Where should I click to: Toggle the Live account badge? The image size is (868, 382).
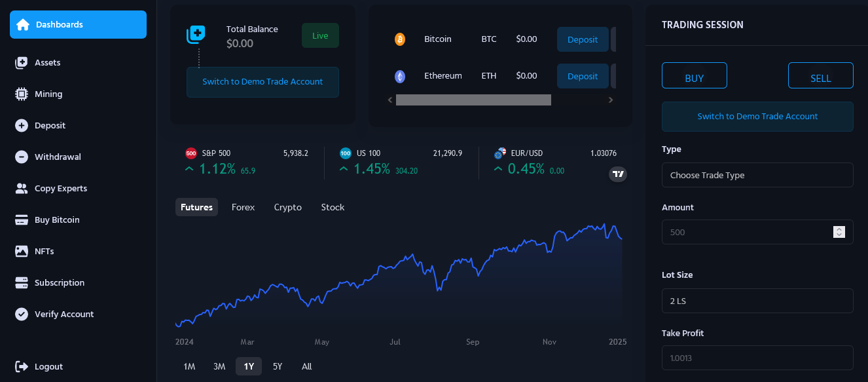[x=320, y=35]
